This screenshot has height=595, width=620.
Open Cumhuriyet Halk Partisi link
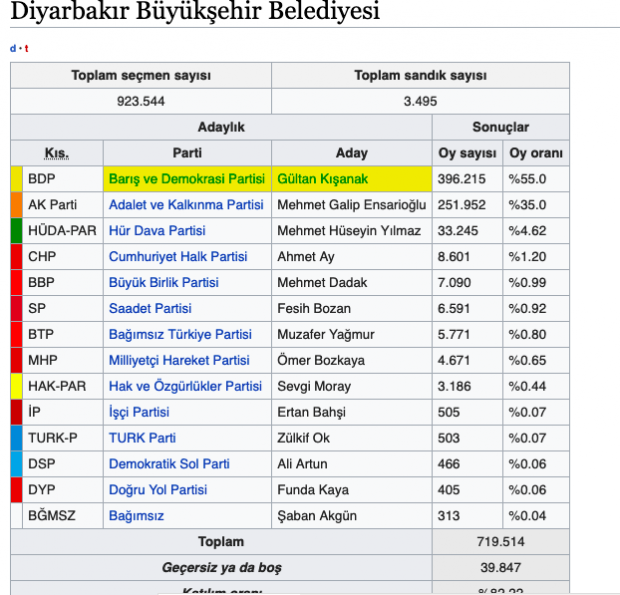coord(178,257)
